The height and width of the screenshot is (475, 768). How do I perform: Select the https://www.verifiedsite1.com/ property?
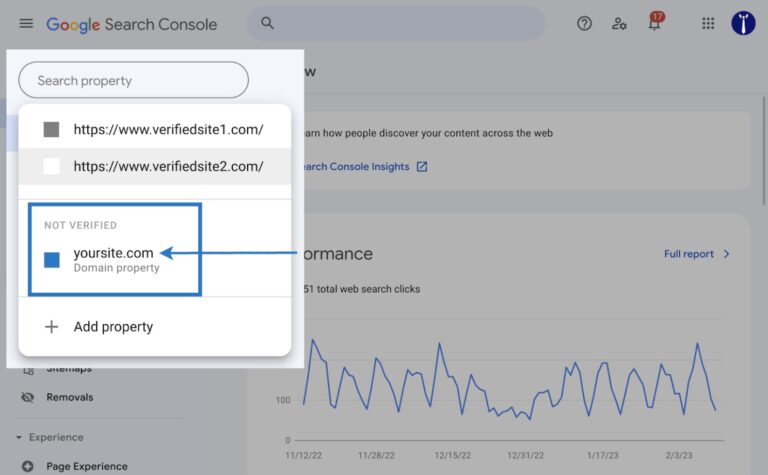[168, 129]
